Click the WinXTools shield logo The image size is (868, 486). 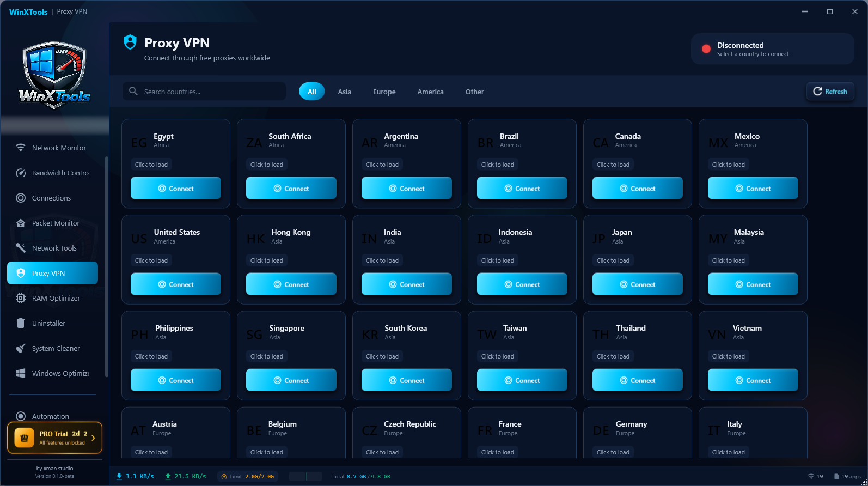click(54, 75)
